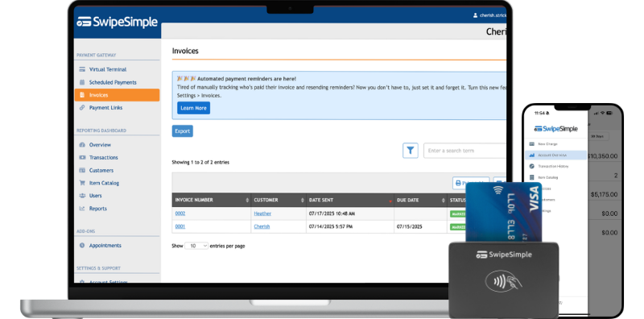Image resolution: width=644 pixels, height=319 pixels.
Task: Click the Automated payment reminders are here text
Action: pyautogui.click(x=246, y=78)
